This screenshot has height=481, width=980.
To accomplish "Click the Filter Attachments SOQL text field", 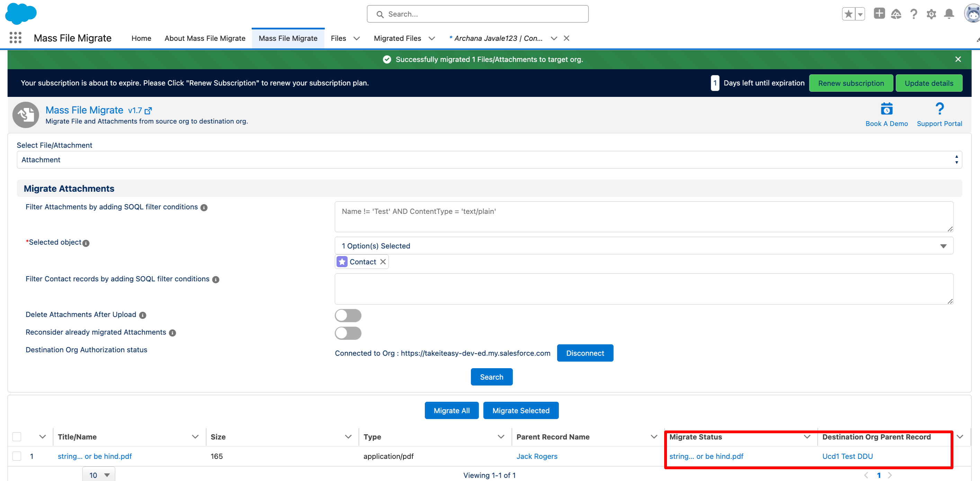I will point(644,217).
